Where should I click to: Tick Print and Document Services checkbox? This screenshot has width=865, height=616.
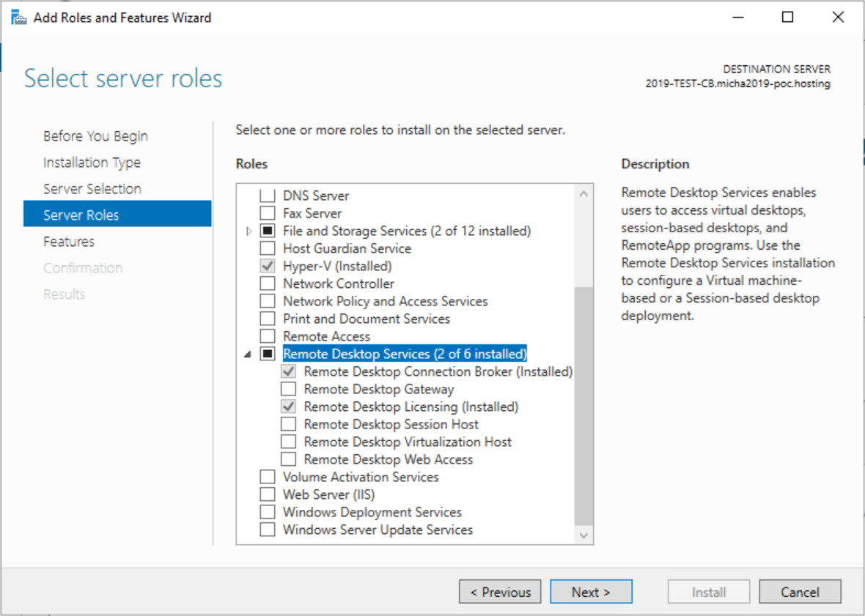[268, 319]
